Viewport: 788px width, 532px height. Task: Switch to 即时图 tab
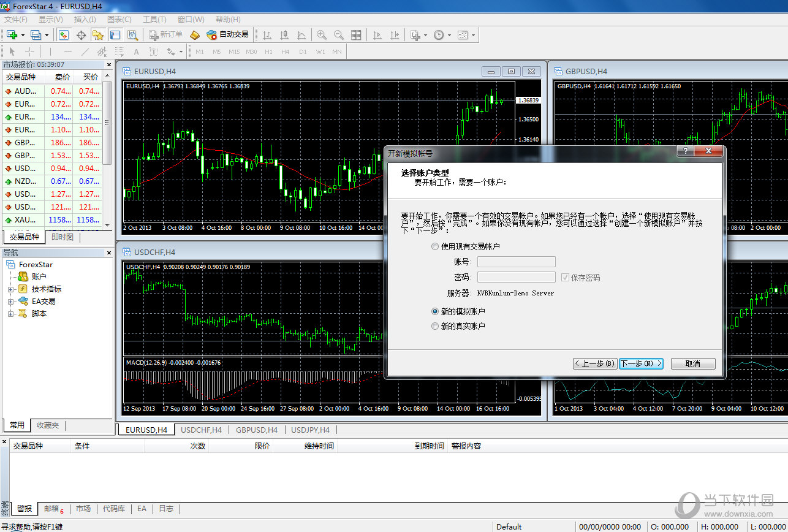62,237
